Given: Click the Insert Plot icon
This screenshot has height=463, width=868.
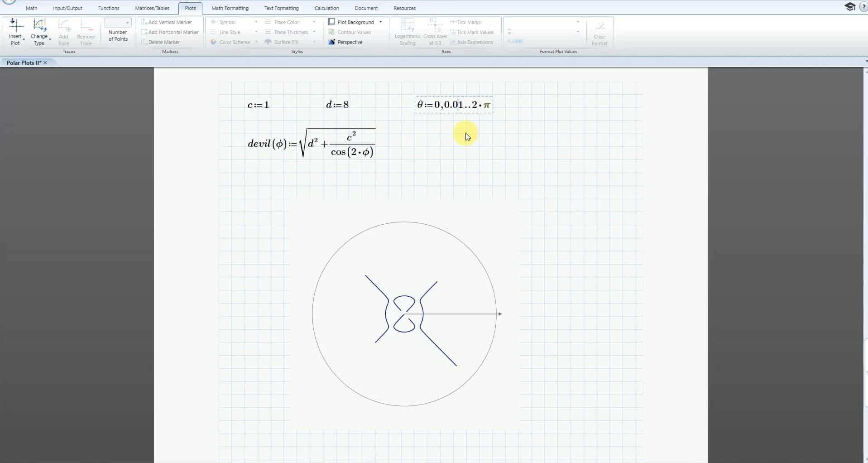Looking at the screenshot, I should pyautogui.click(x=15, y=26).
